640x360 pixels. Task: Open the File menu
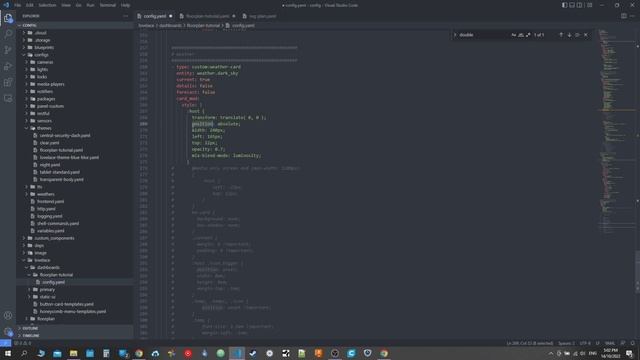pyautogui.click(x=18, y=5)
